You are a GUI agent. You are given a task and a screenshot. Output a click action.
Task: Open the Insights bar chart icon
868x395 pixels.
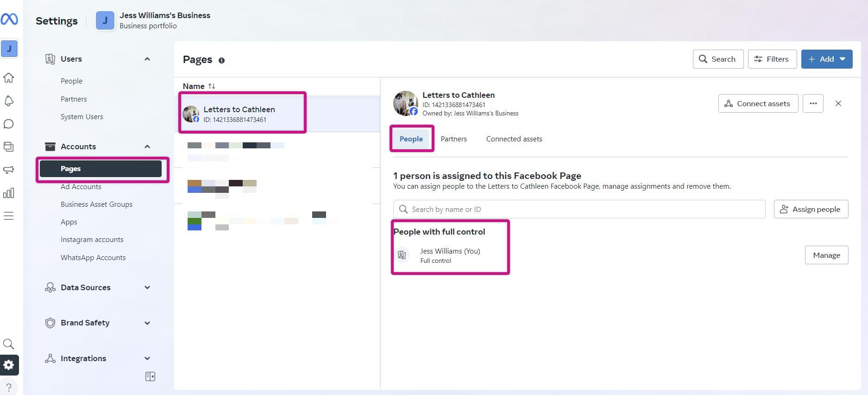[x=9, y=193]
